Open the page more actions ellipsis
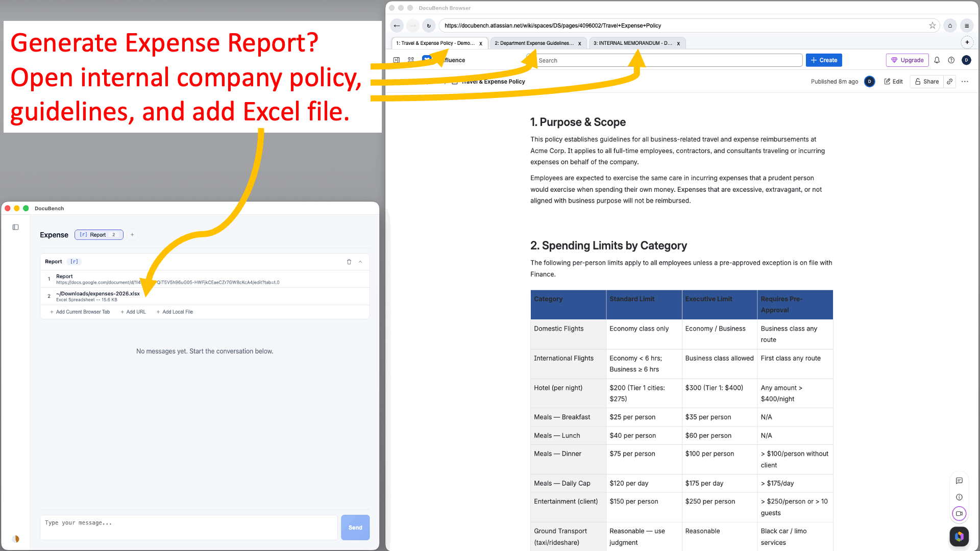Viewport: 980px width, 551px height. 965,82
